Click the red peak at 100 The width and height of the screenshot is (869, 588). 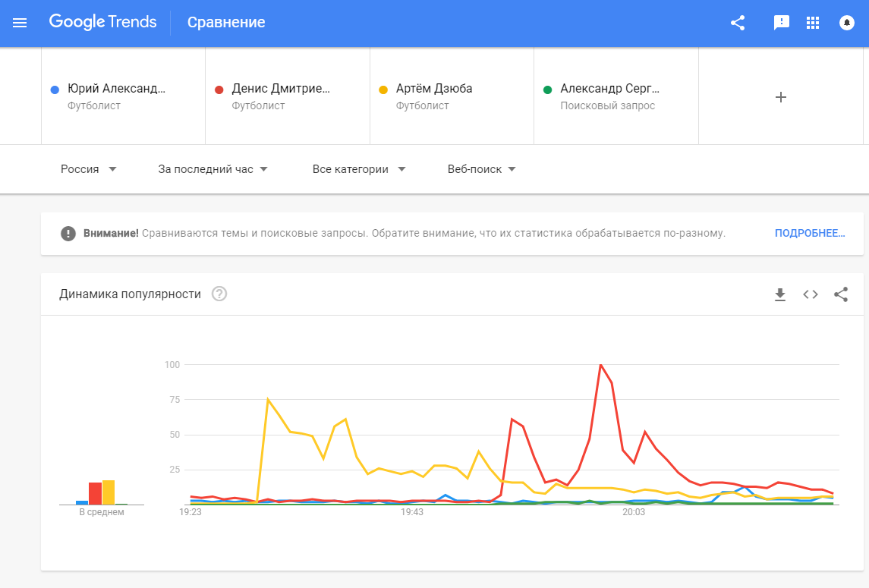coord(600,365)
